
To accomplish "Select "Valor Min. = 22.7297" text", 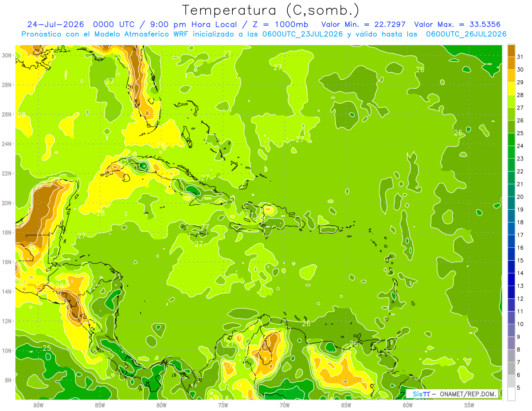I will 364,24.
